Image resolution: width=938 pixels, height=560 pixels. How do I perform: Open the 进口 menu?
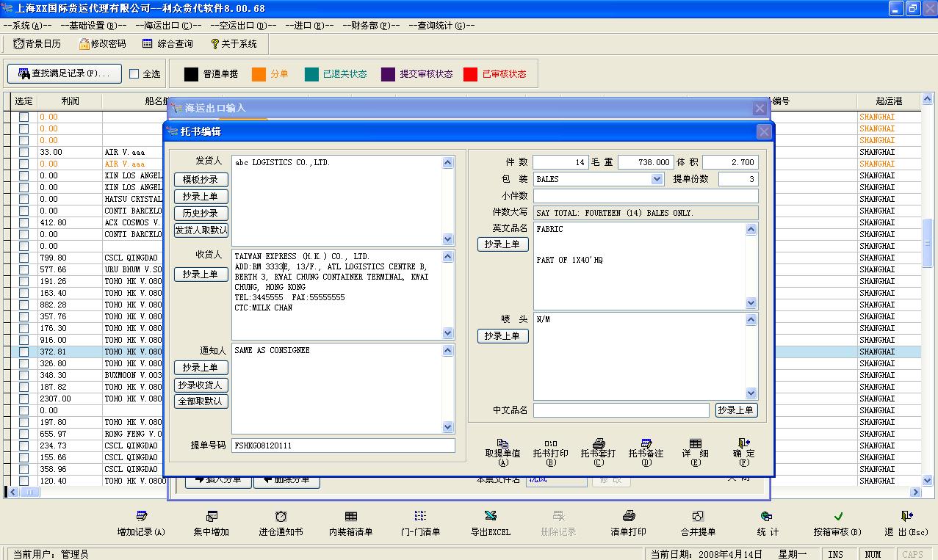pyautogui.click(x=309, y=25)
